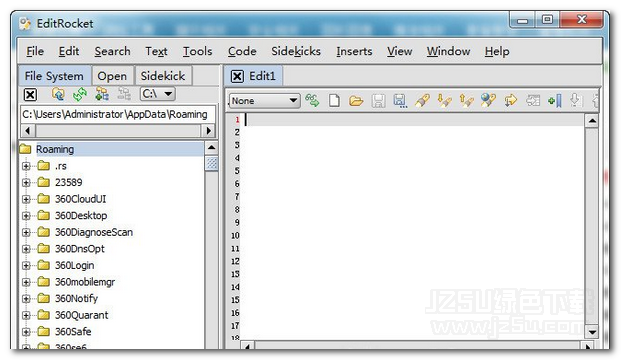Click the Find Next flashlight icon

click(x=444, y=101)
